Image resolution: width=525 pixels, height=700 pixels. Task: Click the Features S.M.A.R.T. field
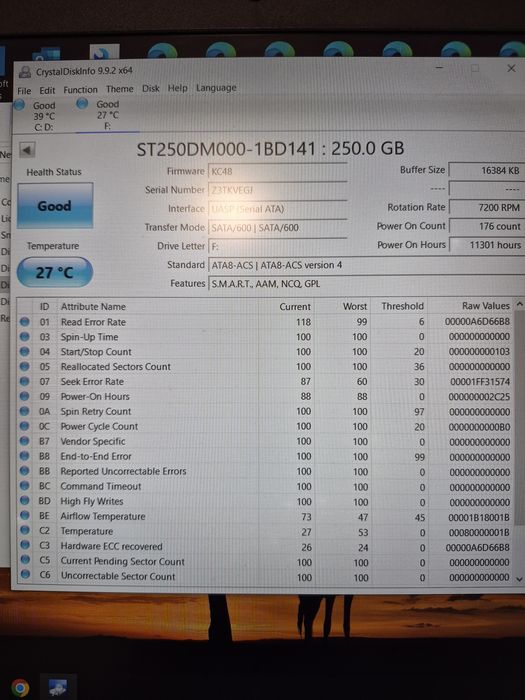point(366,284)
